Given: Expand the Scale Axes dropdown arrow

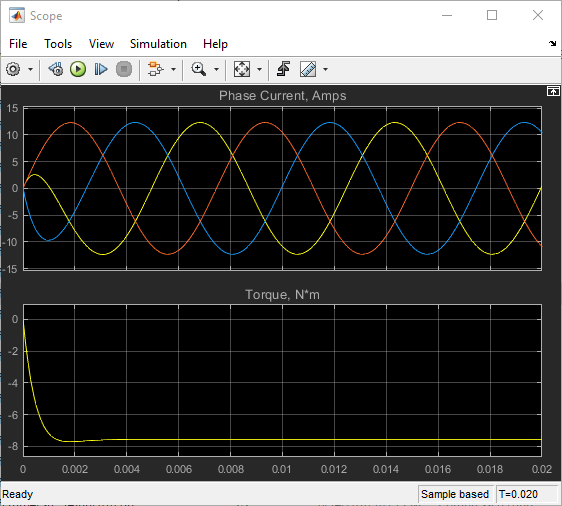Looking at the screenshot, I should 259,70.
